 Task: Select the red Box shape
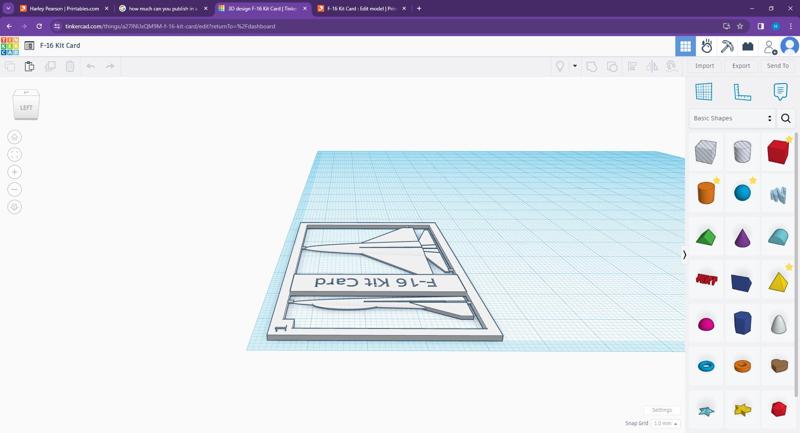tap(778, 151)
